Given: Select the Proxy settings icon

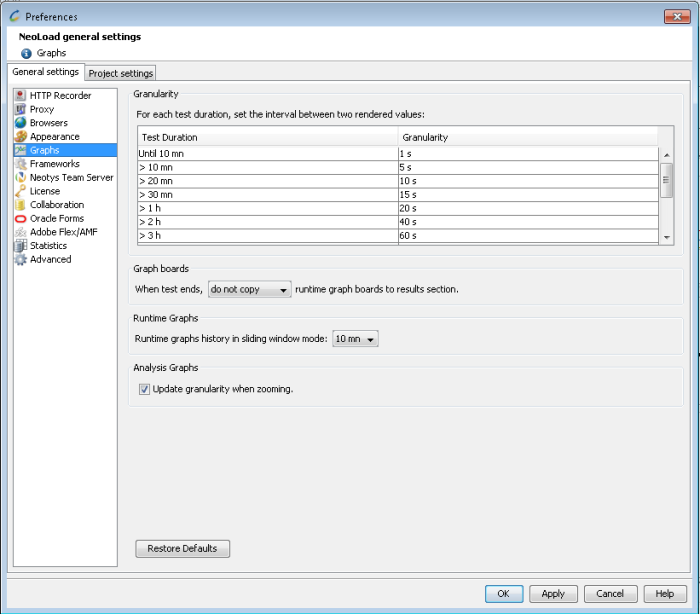Looking at the screenshot, I should coord(21,109).
